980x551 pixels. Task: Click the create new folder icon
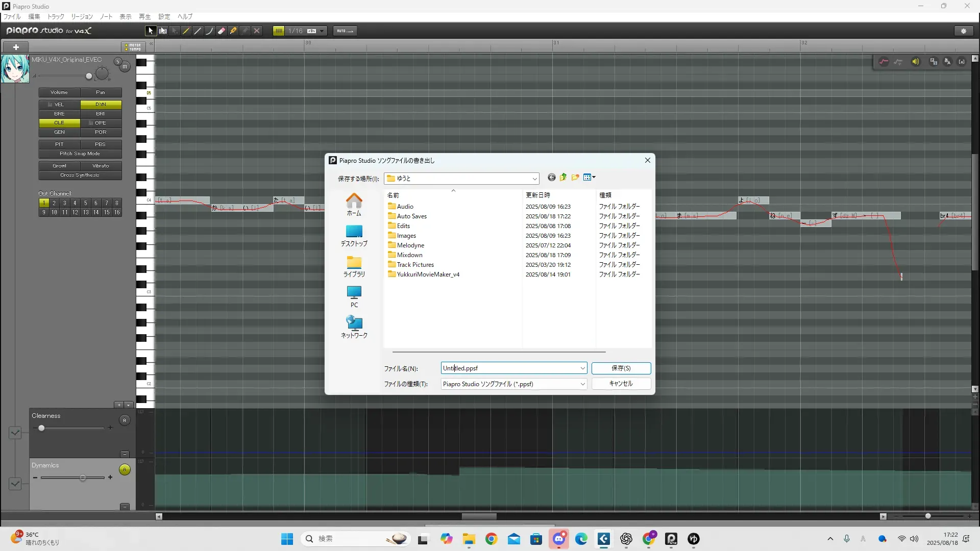tap(575, 178)
